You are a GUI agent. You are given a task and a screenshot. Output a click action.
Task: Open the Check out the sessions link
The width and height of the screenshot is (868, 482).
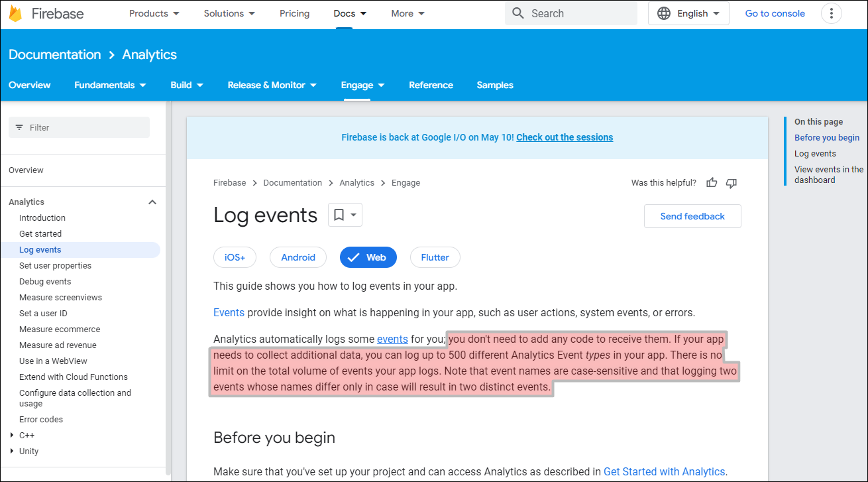(565, 137)
